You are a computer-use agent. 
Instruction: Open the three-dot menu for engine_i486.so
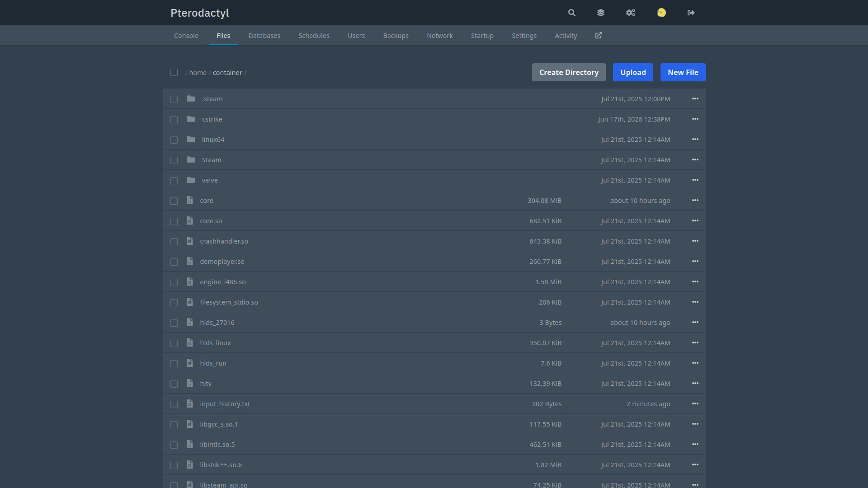pyautogui.click(x=695, y=282)
